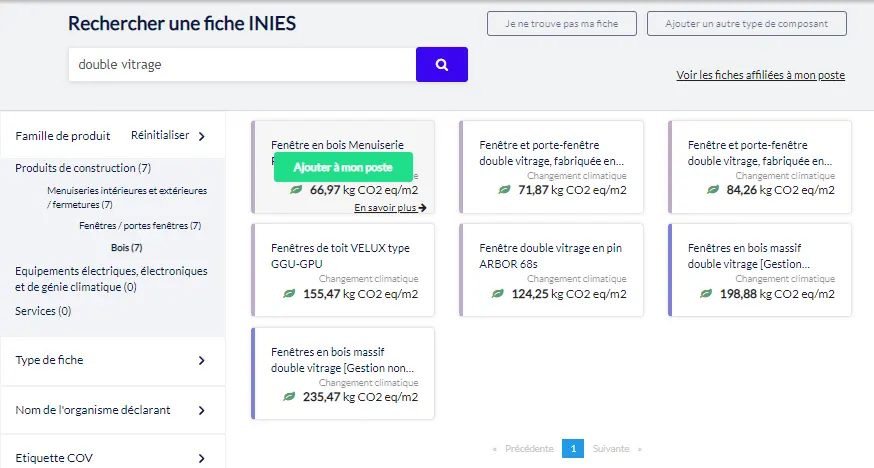Click Ajouter un autre type de composant
This screenshot has height=468, width=874.
[x=747, y=24]
